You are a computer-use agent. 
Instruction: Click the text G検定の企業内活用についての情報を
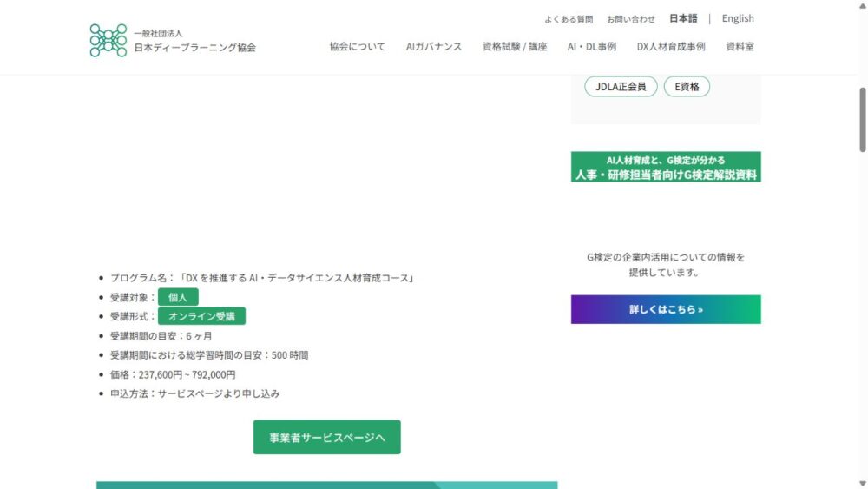tap(666, 257)
